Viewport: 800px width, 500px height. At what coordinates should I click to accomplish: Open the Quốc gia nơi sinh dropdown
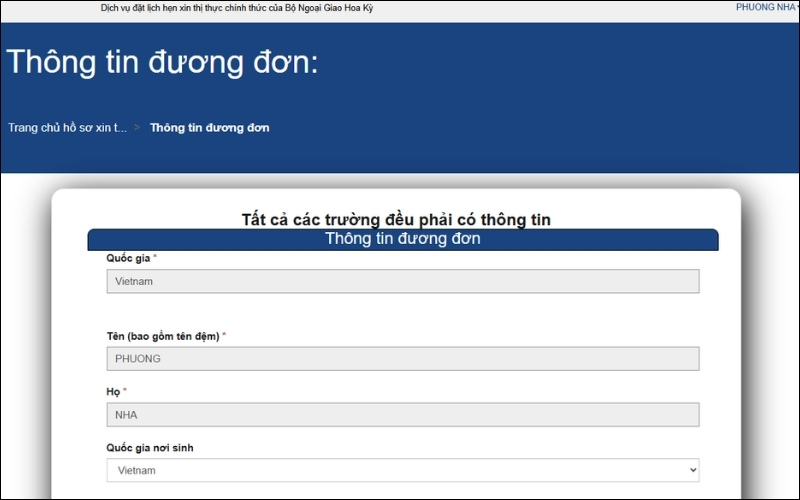pyautogui.click(x=402, y=470)
